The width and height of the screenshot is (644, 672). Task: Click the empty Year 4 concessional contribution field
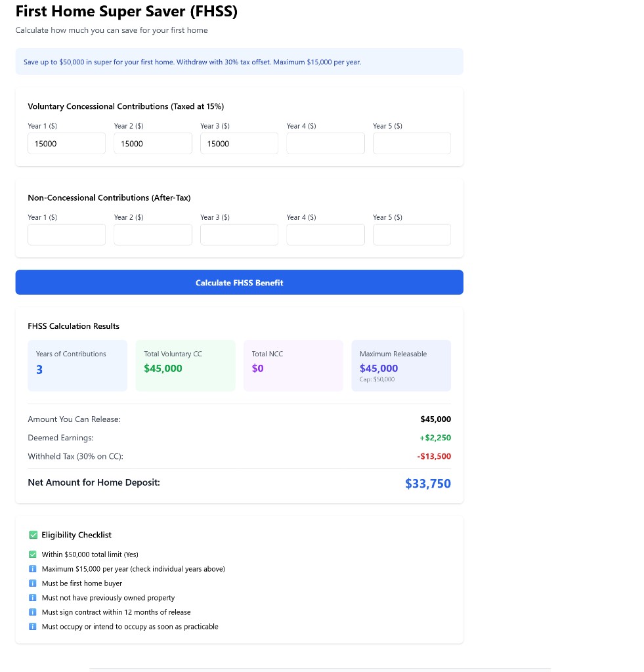point(325,143)
